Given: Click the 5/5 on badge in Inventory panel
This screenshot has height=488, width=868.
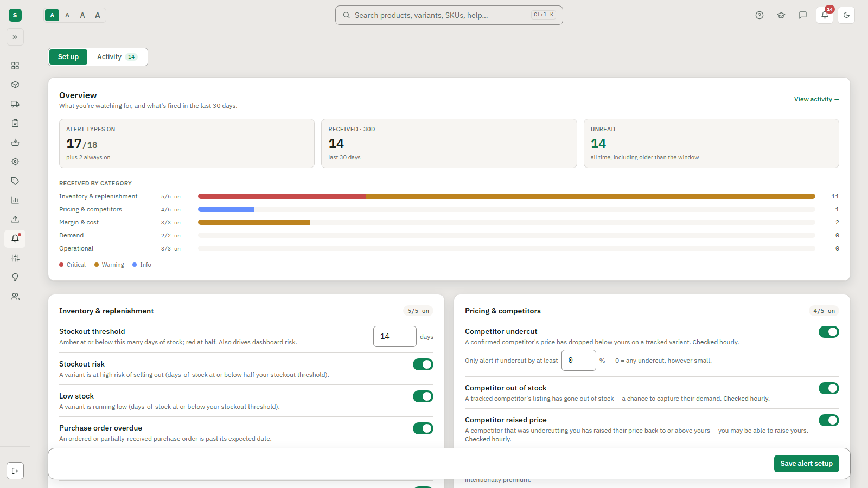Looking at the screenshot, I should 418,311.
